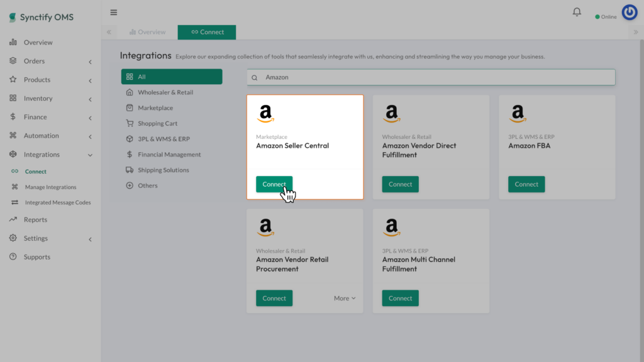The height and width of the screenshot is (362, 644).
Task: Click the Finance dollar icon
Action: [x=13, y=116]
